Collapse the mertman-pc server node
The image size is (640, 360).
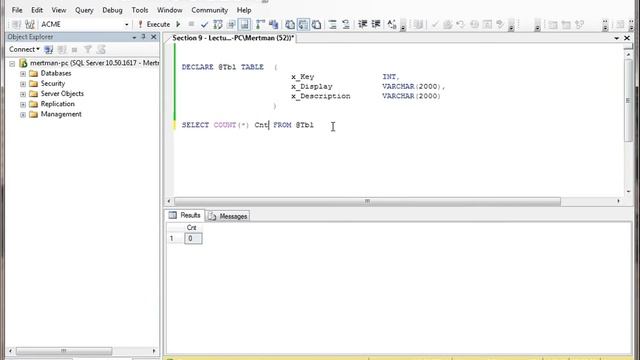12,64
